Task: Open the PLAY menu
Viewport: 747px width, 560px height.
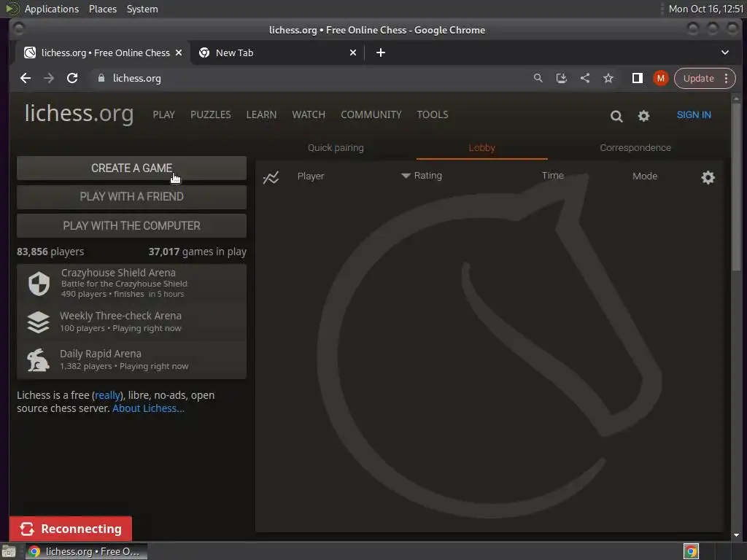Action: [x=164, y=114]
